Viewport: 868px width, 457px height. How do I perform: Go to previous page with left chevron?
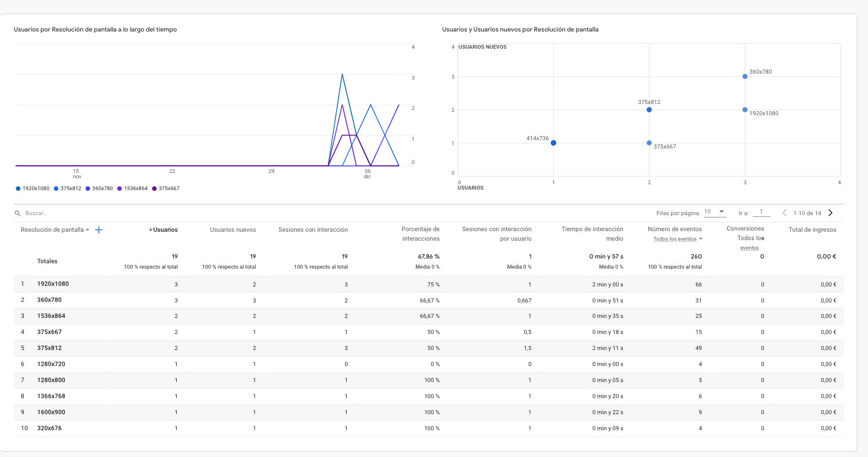[x=784, y=213]
